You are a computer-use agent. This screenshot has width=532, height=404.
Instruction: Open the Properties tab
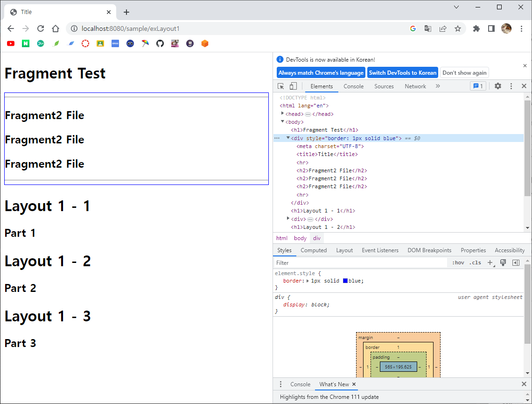(x=473, y=250)
